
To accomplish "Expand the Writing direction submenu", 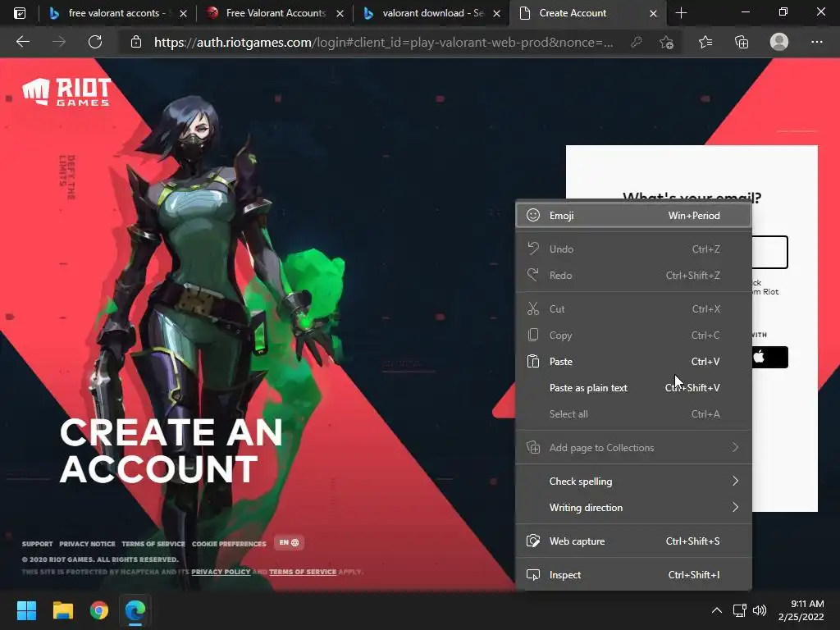I will click(x=633, y=507).
